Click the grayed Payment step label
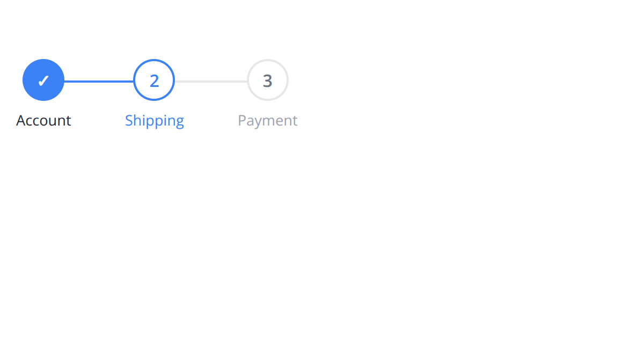This screenshot has width=644, height=338. (x=267, y=120)
